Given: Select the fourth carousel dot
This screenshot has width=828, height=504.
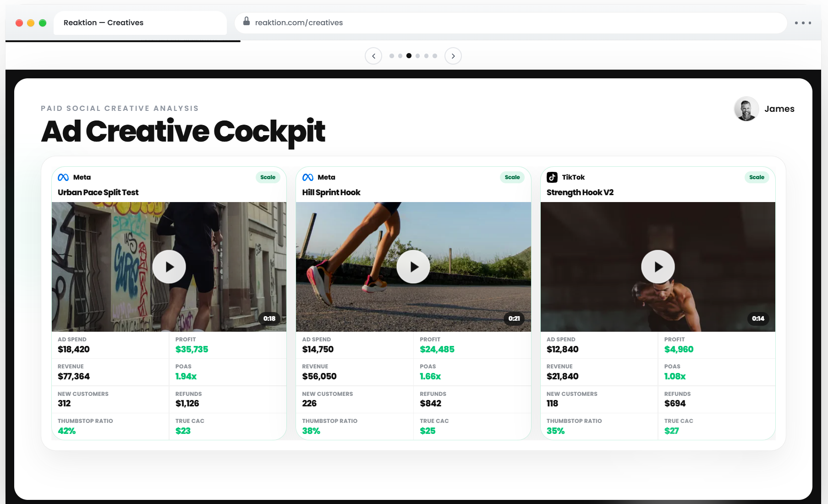Looking at the screenshot, I should (418, 56).
